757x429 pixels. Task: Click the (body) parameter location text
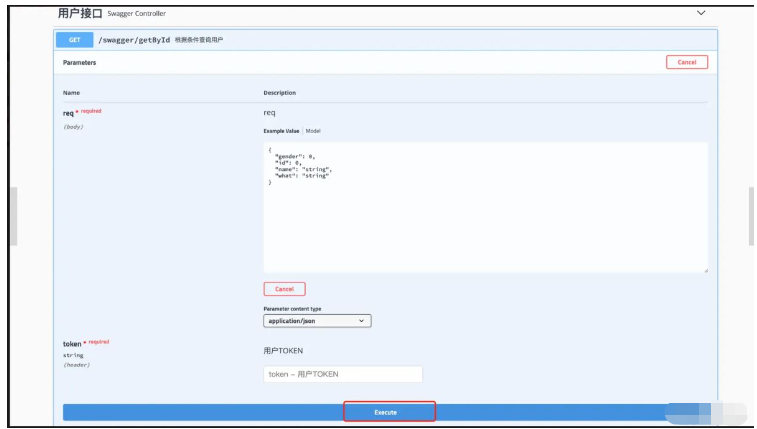pyautogui.click(x=73, y=127)
